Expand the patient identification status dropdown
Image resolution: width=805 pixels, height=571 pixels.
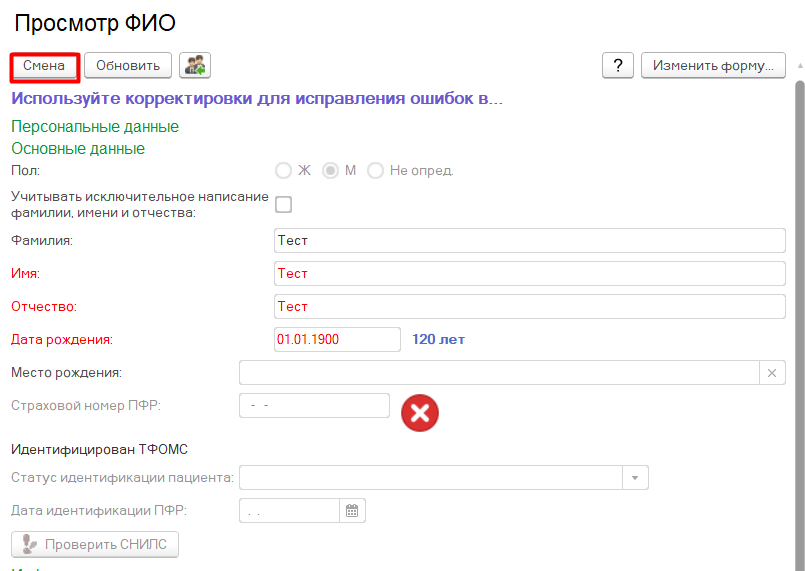(635, 478)
